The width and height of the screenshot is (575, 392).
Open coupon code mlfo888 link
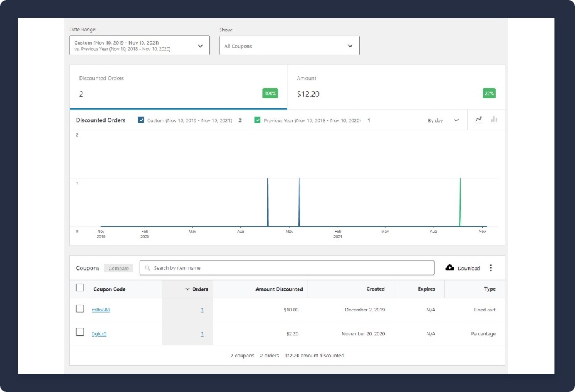pos(101,310)
